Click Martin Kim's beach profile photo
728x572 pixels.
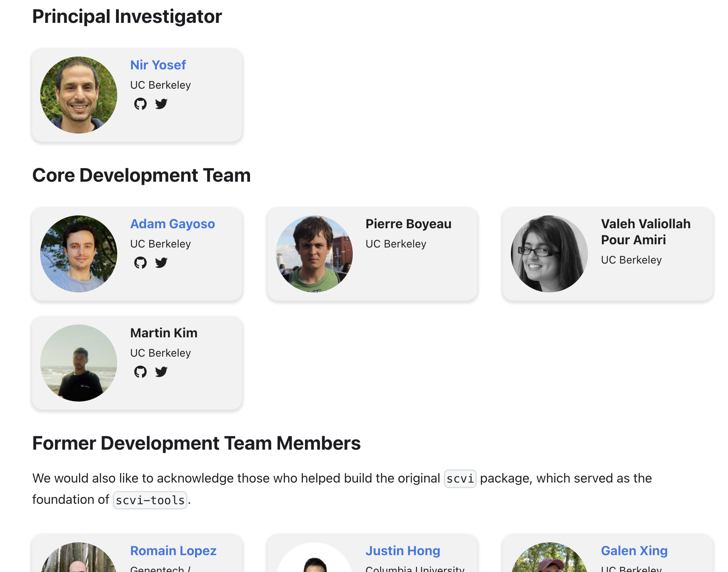(78, 363)
